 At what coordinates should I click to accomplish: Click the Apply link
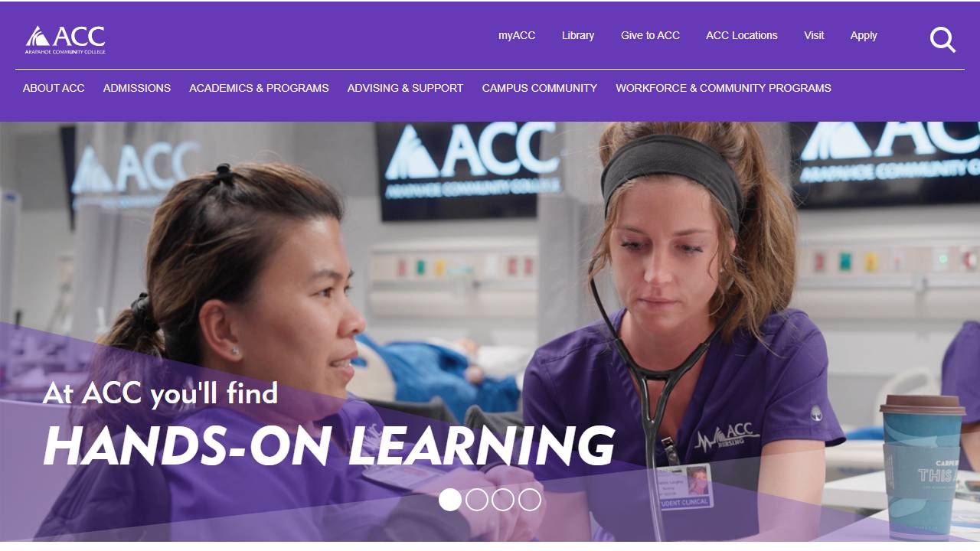(x=864, y=35)
